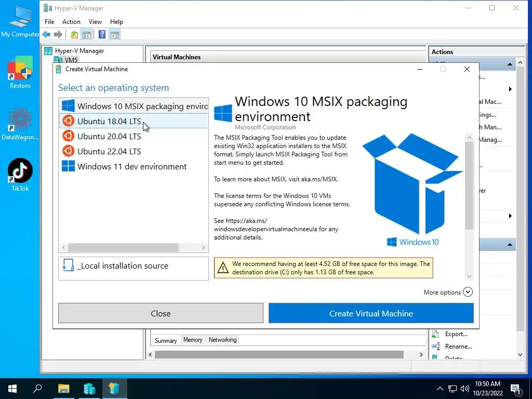
Task: Open the View menu
Action: (x=95, y=22)
